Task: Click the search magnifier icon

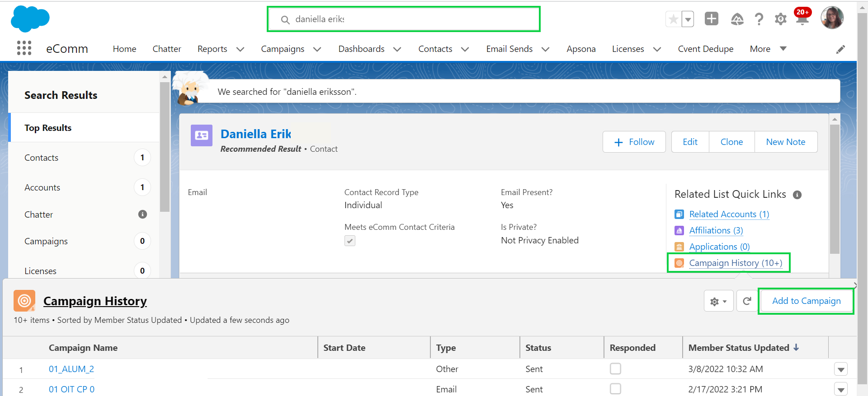Action: (285, 20)
